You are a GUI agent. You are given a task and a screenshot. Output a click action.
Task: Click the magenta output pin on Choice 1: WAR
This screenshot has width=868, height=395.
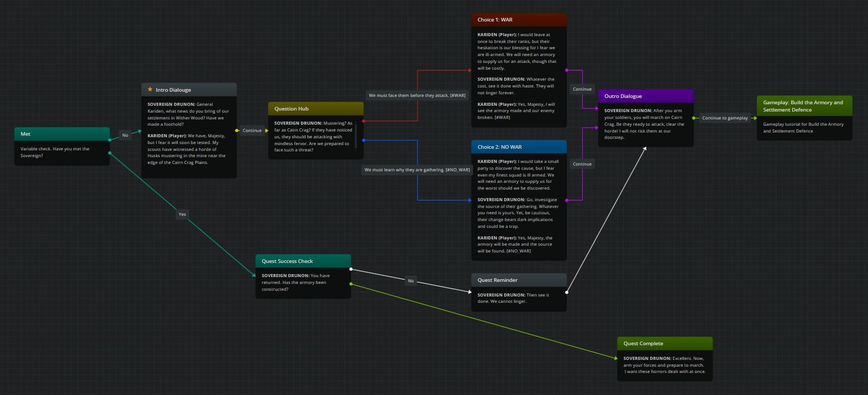pos(567,70)
